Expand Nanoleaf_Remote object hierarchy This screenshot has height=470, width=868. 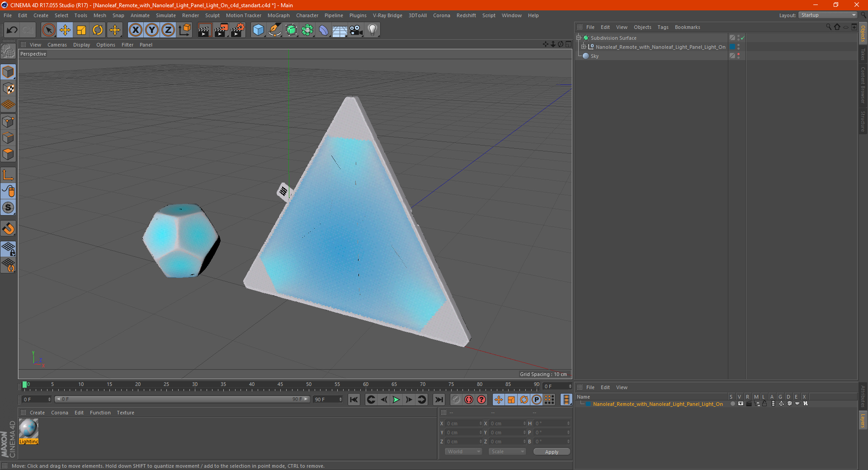584,47
